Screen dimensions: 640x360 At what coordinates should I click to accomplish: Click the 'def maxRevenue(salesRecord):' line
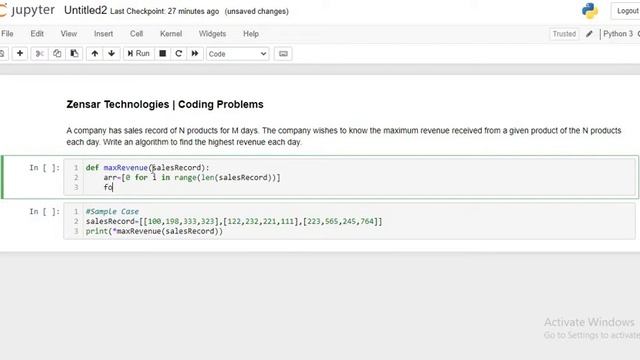[147, 168]
